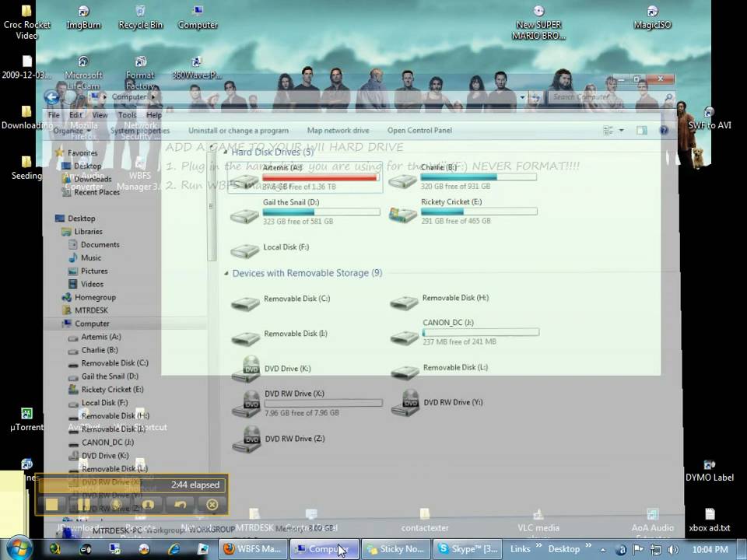Viewport: 747px width, 560px height.
Task: Show hidden system tray icons arrow
Action: [602, 550]
